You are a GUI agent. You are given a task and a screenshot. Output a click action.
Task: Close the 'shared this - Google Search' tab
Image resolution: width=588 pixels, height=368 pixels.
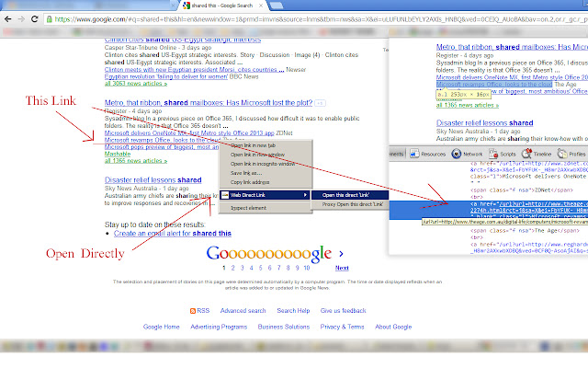(x=261, y=6)
